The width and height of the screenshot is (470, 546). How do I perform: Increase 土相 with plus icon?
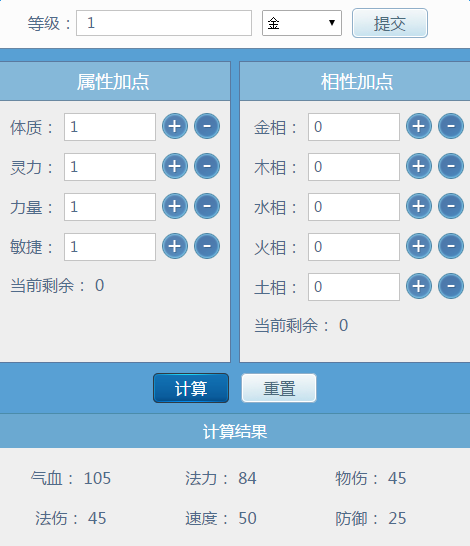click(419, 286)
